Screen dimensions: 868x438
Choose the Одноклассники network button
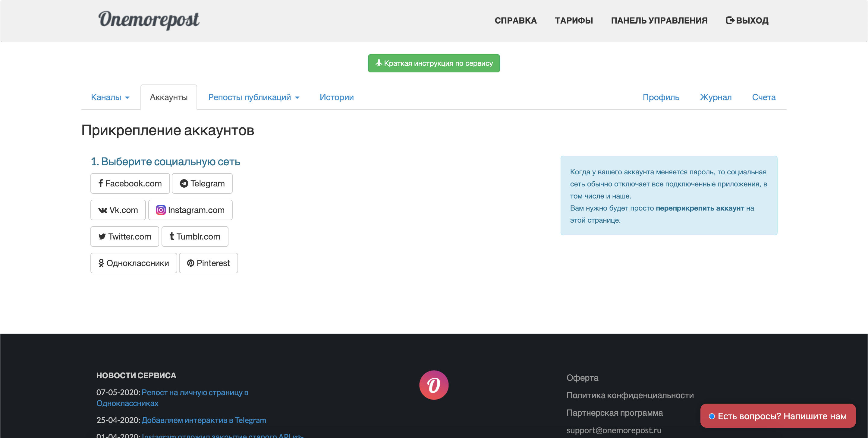[134, 263]
